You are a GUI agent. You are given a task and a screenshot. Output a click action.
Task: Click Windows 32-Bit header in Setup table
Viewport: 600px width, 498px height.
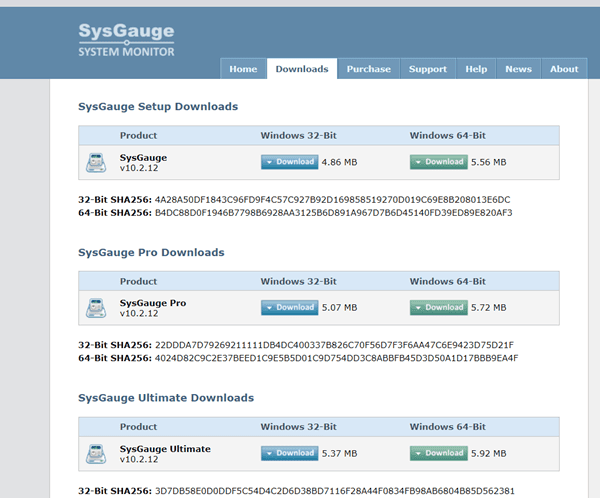click(x=298, y=136)
